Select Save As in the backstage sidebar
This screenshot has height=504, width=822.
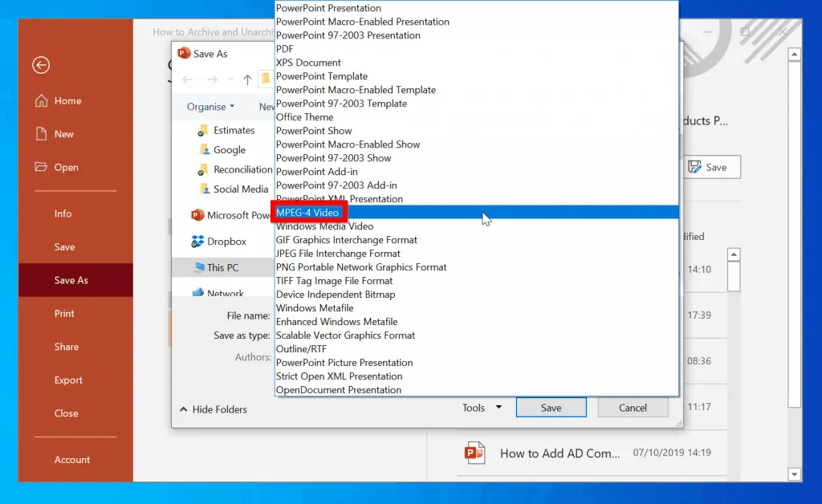point(75,280)
